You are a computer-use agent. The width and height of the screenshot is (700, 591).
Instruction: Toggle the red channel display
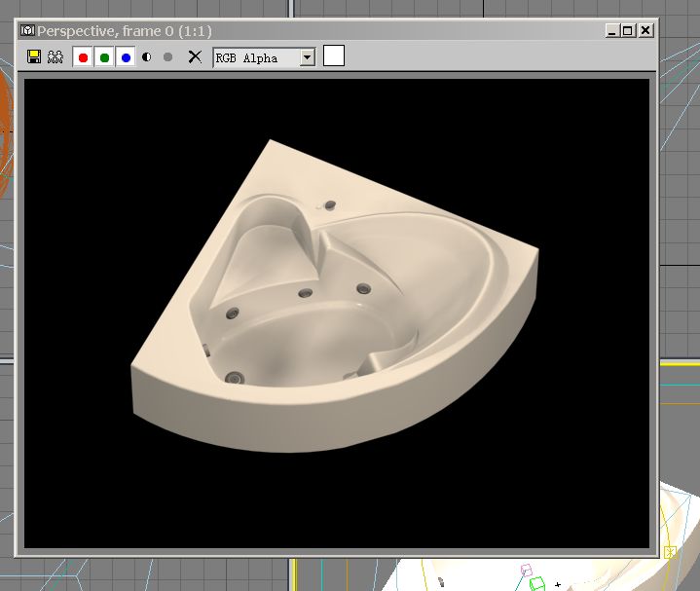pos(83,57)
